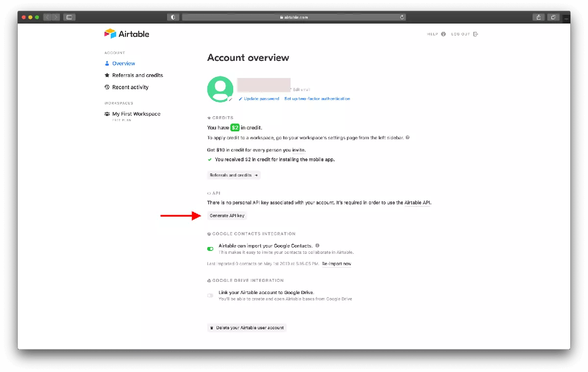Click the Airtable logo

pos(126,34)
